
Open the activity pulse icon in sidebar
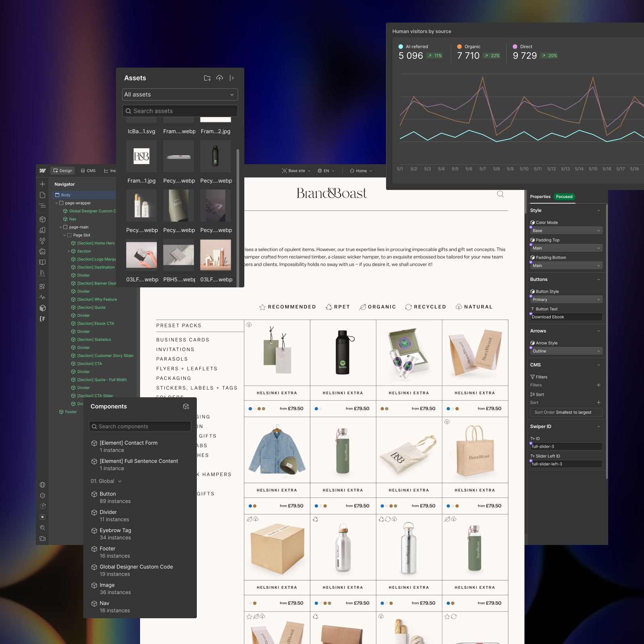(42, 297)
